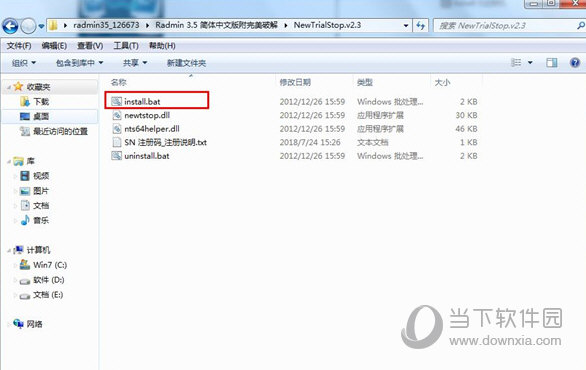586x370 pixels.
Task: Select the SN 注册码 text file
Action: 165,142
